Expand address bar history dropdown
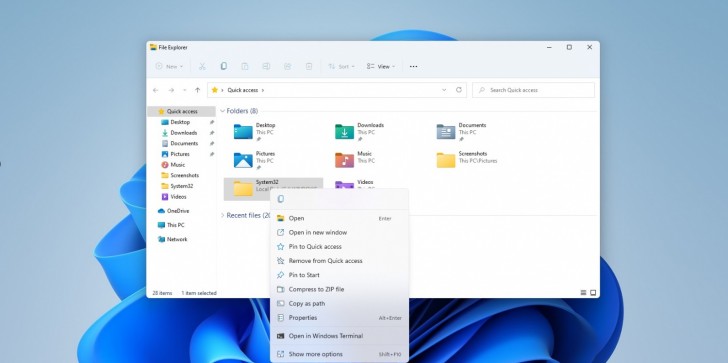728x363 pixels. pos(444,90)
